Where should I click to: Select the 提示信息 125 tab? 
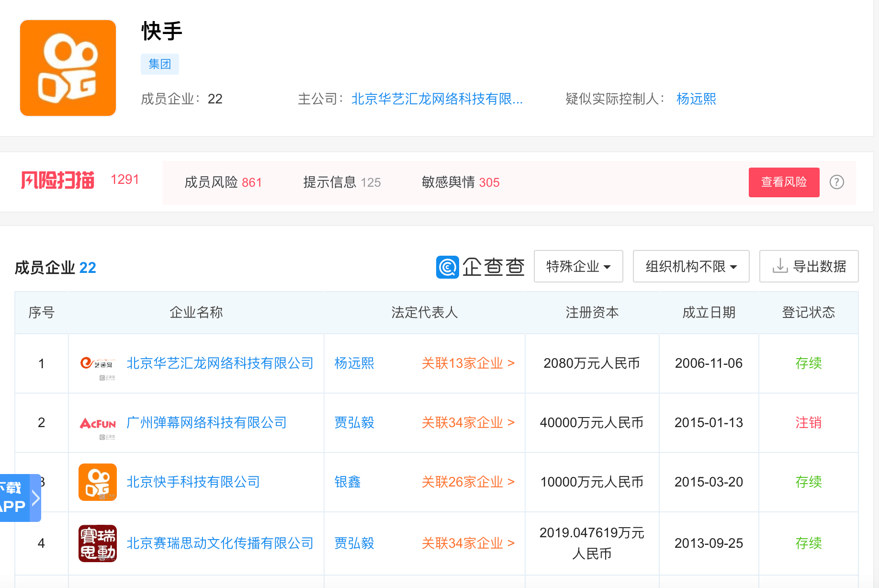(342, 182)
